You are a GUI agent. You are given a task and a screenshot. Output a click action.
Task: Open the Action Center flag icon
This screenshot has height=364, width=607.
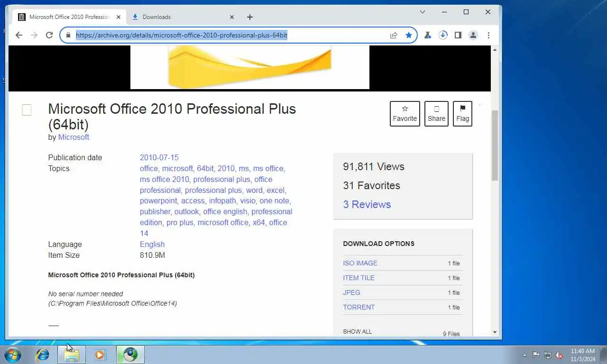pyautogui.click(x=536, y=355)
